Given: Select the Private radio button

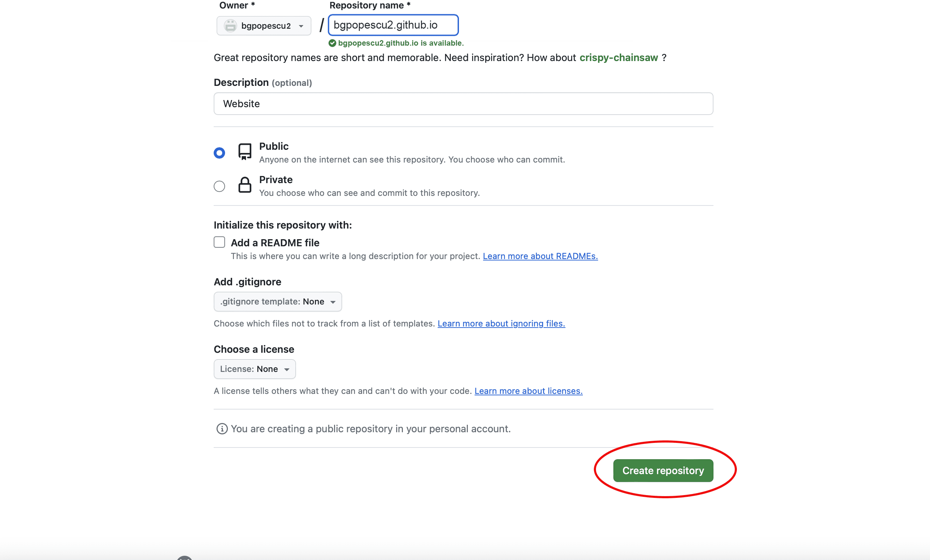Looking at the screenshot, I should [x=219, y=186].
